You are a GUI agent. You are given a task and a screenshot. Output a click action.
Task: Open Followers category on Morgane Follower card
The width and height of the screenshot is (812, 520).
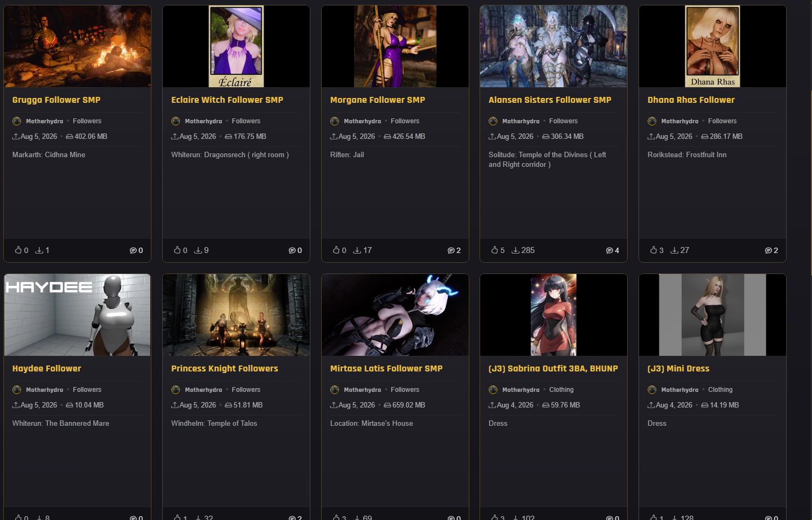point(405,121)
